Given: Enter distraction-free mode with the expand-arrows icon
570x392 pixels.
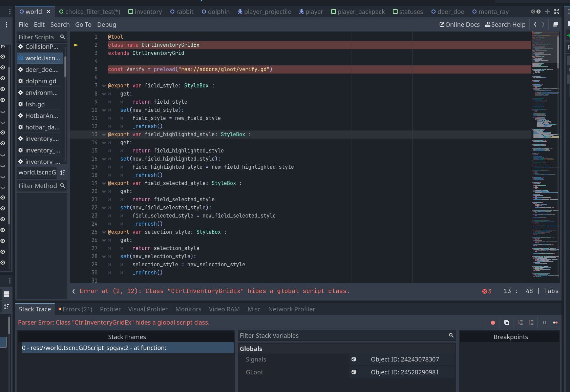Looking at the screenshot, I should [557, 11].
